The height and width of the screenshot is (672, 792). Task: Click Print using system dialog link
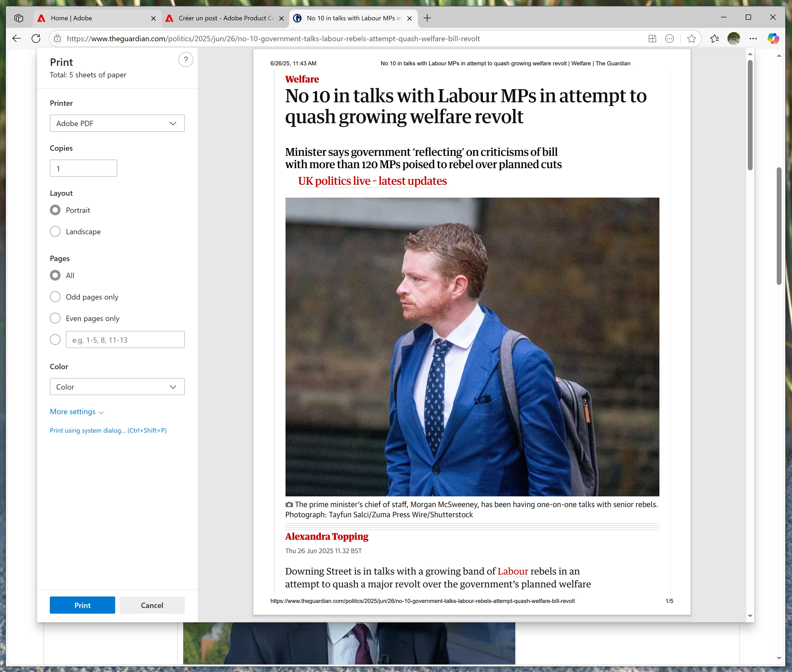pos(108,431)
